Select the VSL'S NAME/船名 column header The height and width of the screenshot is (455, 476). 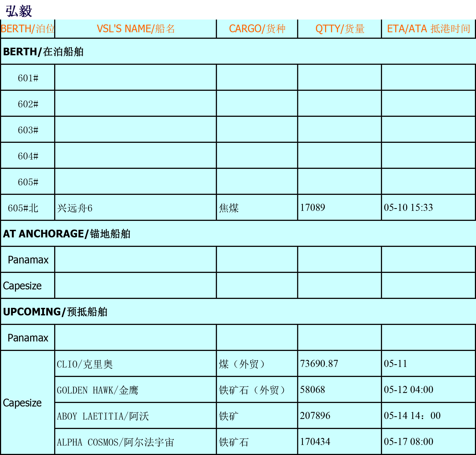point(135,29)
